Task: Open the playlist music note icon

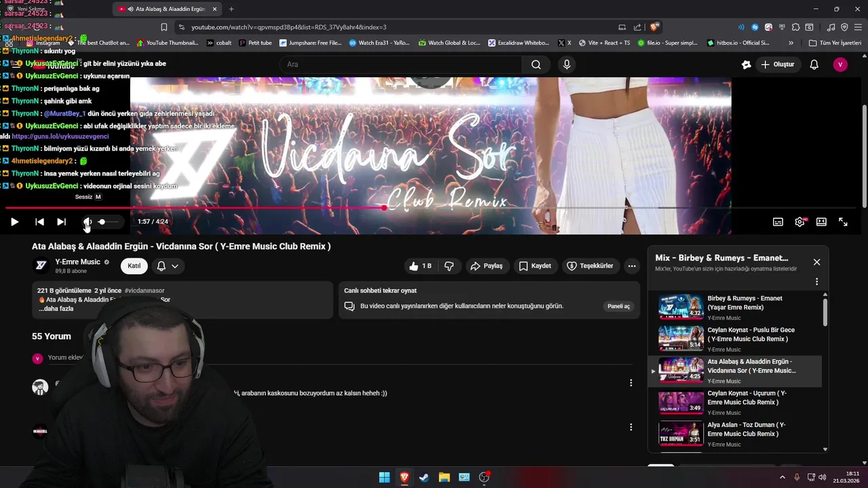Action: click(x=831, y=27)
